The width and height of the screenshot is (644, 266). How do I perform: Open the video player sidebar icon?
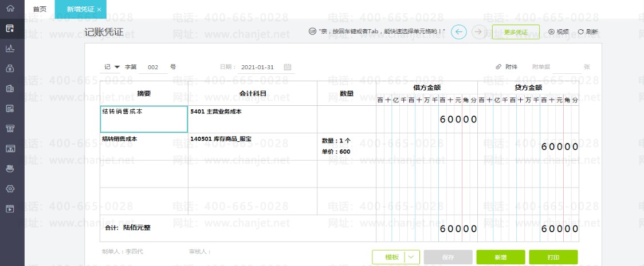pos(10,209)
